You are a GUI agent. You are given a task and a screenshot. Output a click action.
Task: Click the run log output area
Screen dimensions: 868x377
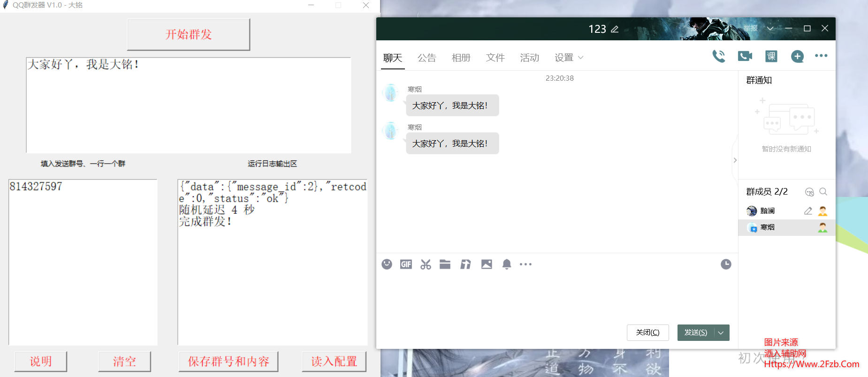click(x=273, y=262)
